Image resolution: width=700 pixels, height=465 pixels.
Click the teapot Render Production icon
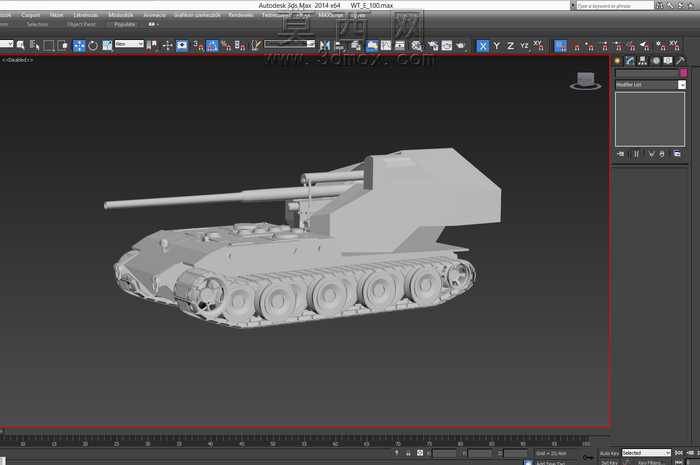[x=461, y=46]
